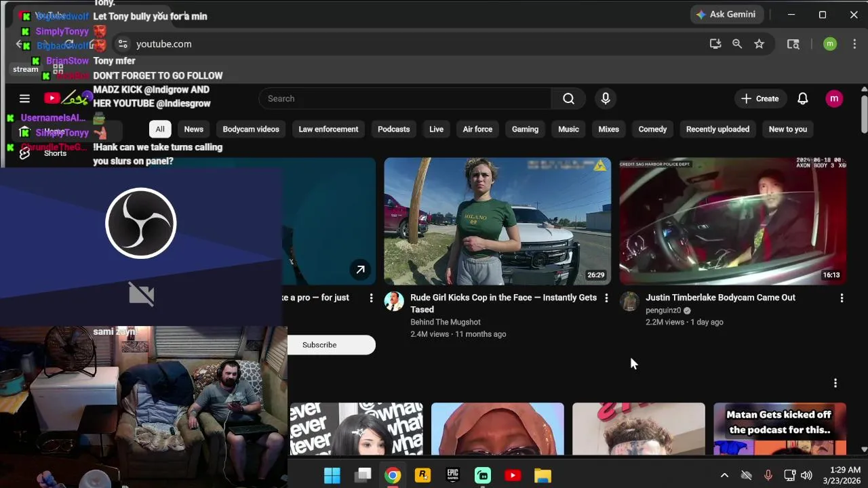Click the magnifier search button
Screen dimensions: 868x488
pyautogui.click(x=568, y=99)
